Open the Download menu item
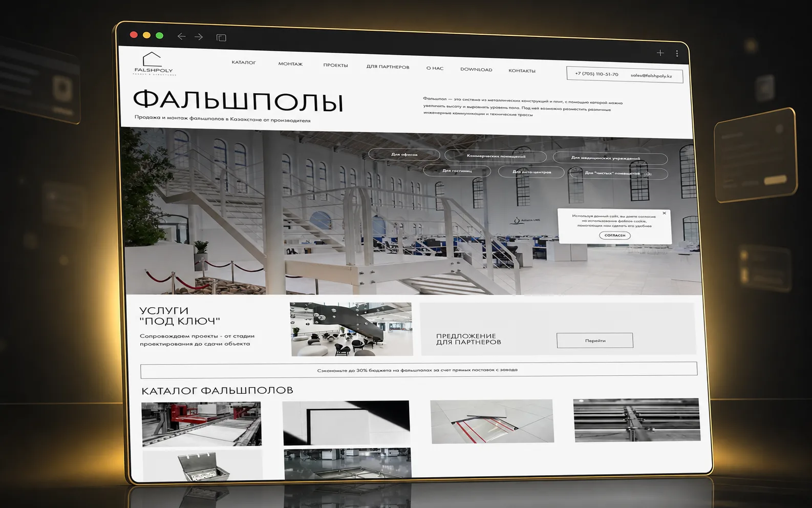812x508 pixels. [476, 70]
